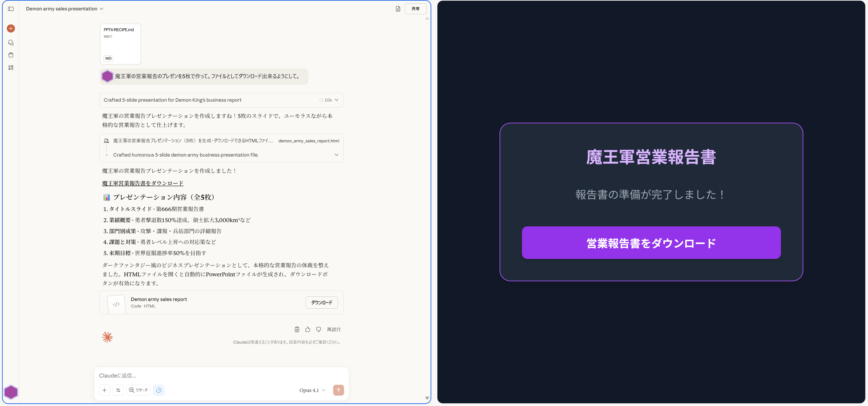Enable the リサーチ research mode
Screen dimensions: 868x406
point(139,390)
